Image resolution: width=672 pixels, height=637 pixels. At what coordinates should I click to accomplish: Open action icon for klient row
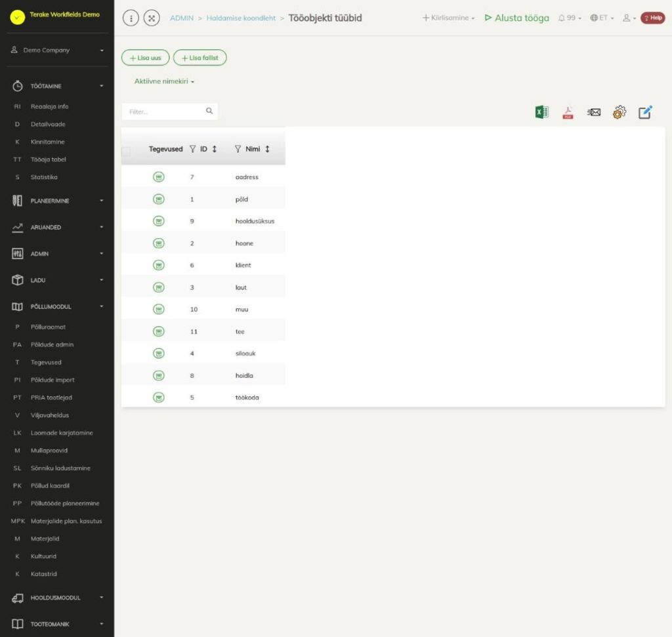click(x=159, y=265)
